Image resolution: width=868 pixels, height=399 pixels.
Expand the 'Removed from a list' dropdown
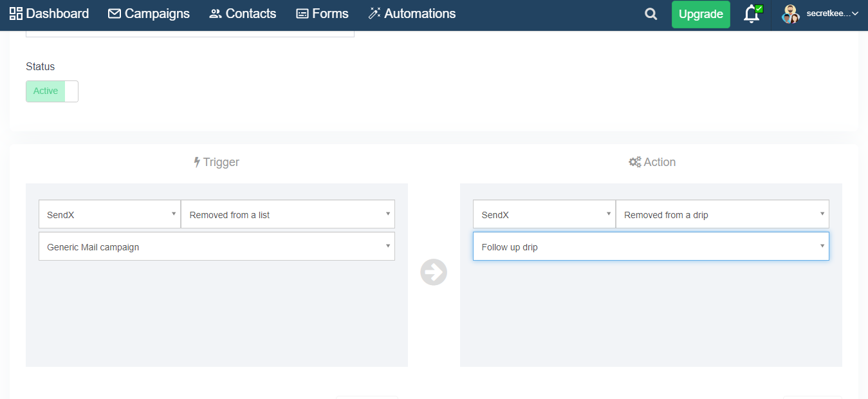point(288,214)
